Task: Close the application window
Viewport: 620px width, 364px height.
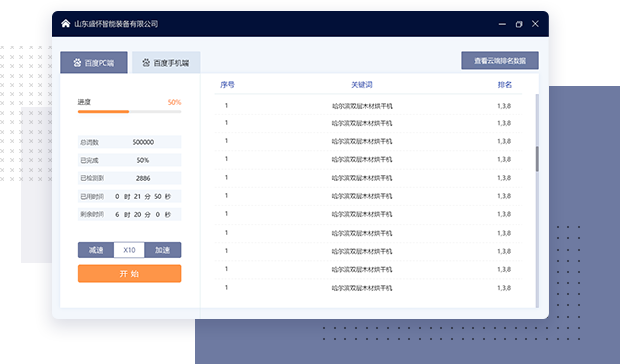Action: (535, 24)
